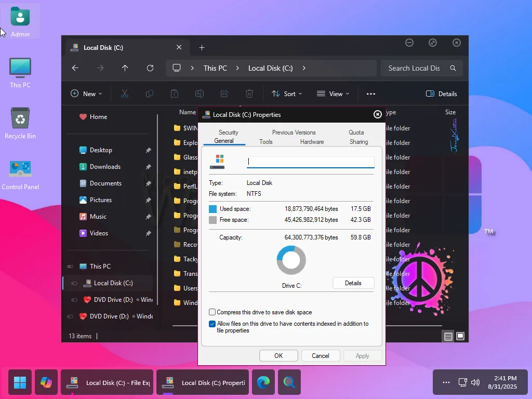The width and height of the screenshot is (532, 399).
Task: Open the Windows Start button
Action: (20, 382)
